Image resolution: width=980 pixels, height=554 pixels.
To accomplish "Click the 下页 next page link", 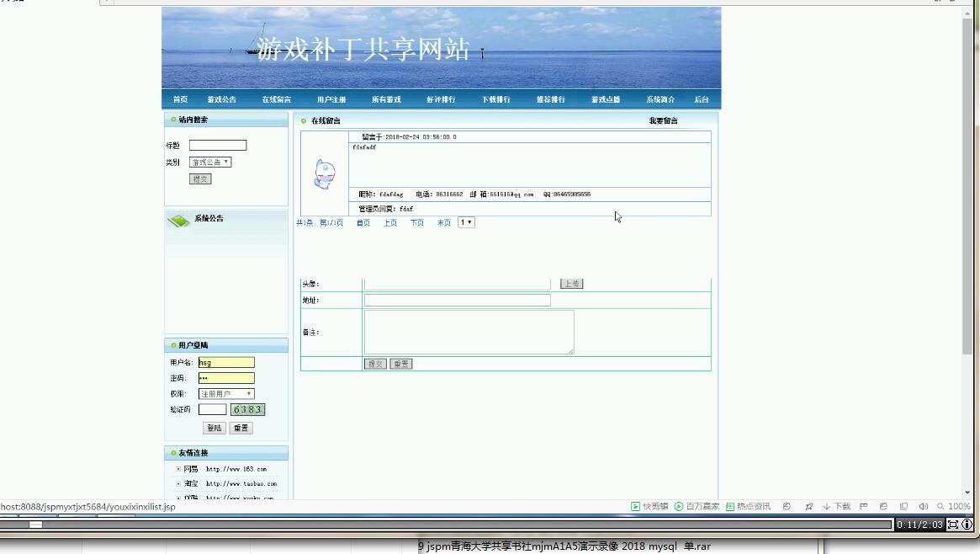I will (417, 222).
